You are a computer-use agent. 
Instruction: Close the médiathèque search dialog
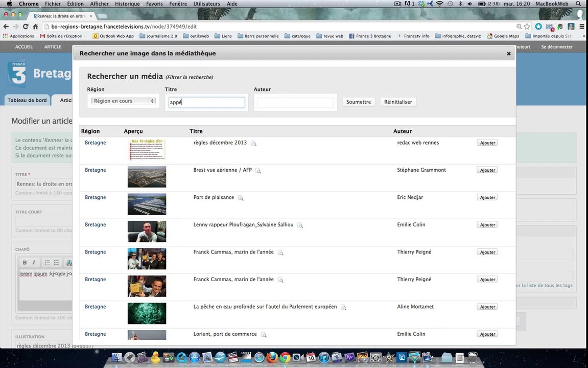[508, 54]
